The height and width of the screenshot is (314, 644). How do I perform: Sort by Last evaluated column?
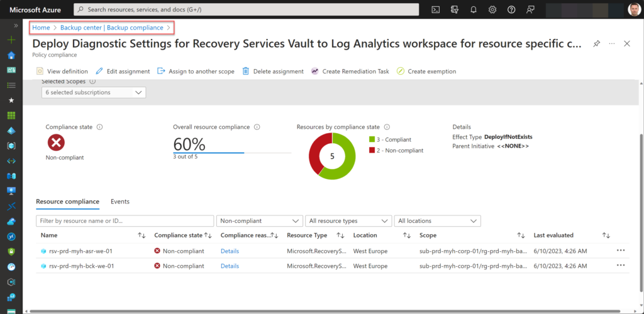coord(606,235)
